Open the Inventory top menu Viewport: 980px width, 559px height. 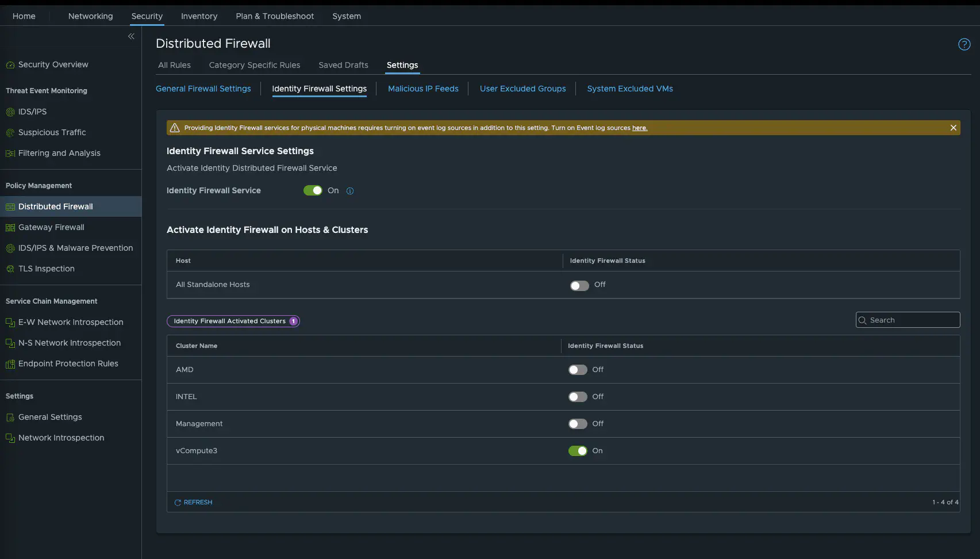(199, 16)
